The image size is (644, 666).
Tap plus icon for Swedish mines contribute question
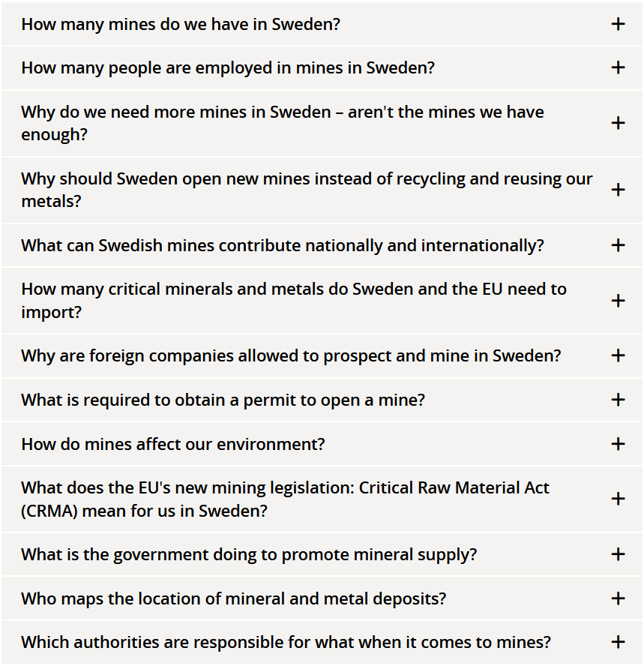pyautogui.click(x=618, y=245)
